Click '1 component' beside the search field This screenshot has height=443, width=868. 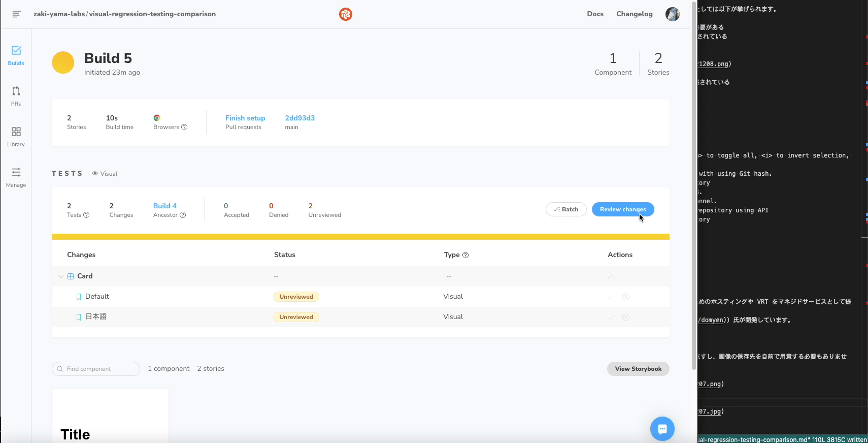(x=169, y=369)
